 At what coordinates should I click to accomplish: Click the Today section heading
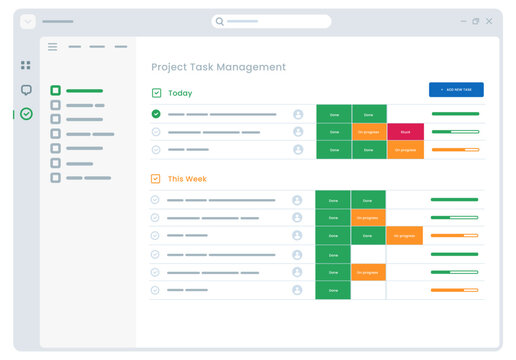pyautogui.click(x=180, y=93)
